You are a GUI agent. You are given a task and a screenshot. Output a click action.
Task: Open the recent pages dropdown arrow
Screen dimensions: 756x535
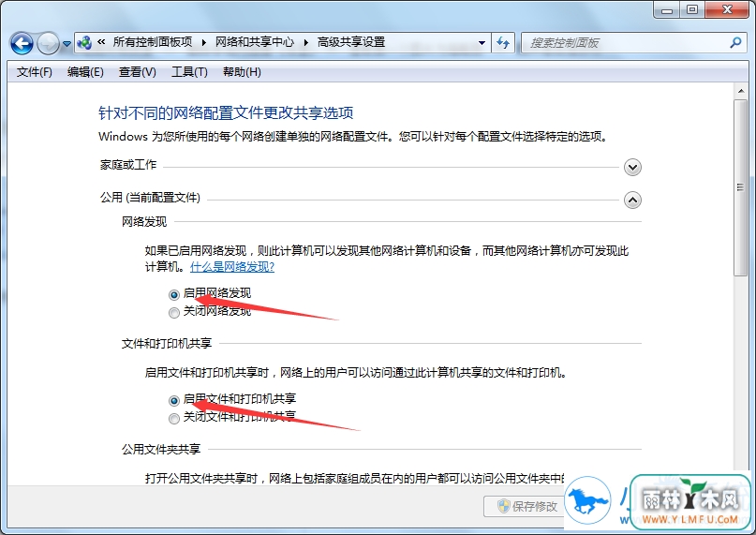67,44
